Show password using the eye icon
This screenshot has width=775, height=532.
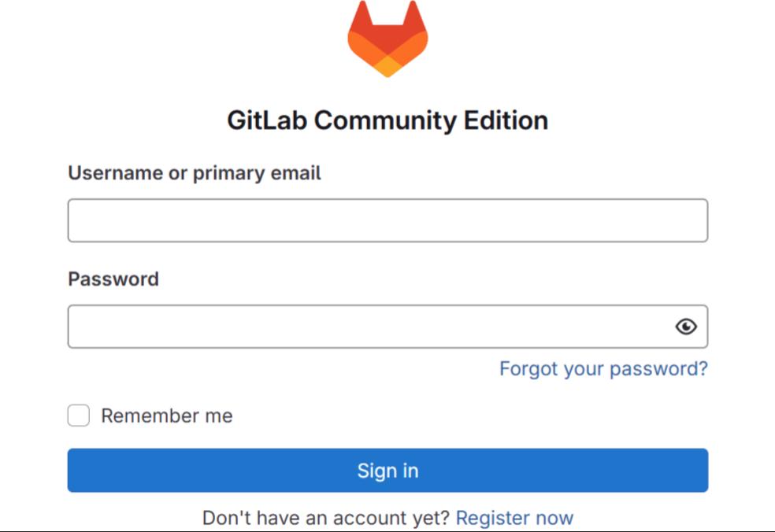[686, 327]
